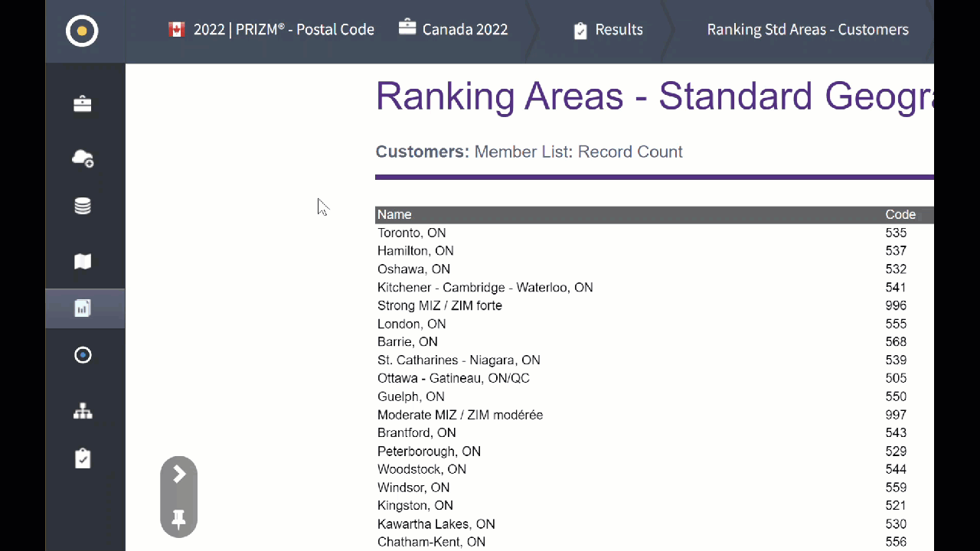Click the briefcase icon beside Canada 2022
Viewport: 980px width, 551px height.
[407, 28]
